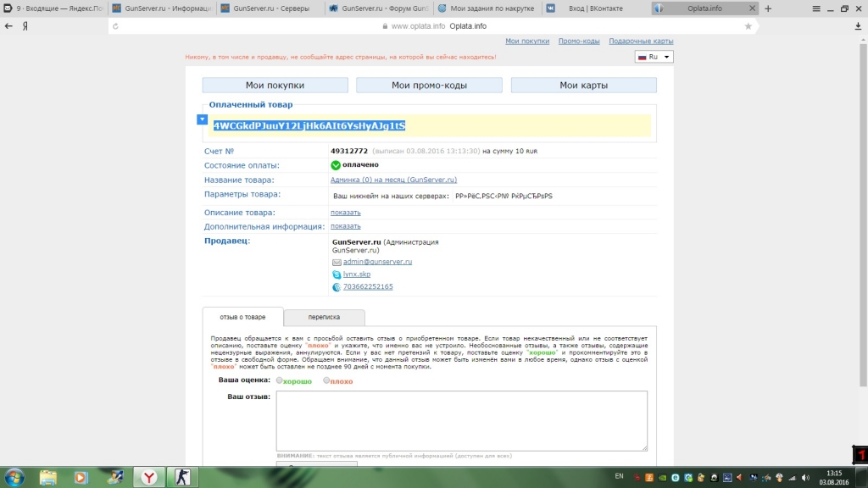Open Yandex Browser from the taskbar

(148, 477)
